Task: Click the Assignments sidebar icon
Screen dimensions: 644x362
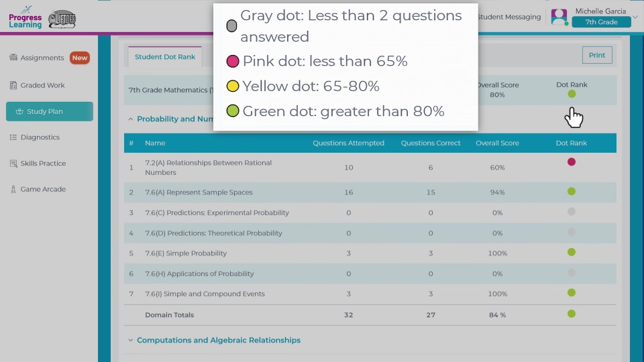Action: [x=13, y=58]
